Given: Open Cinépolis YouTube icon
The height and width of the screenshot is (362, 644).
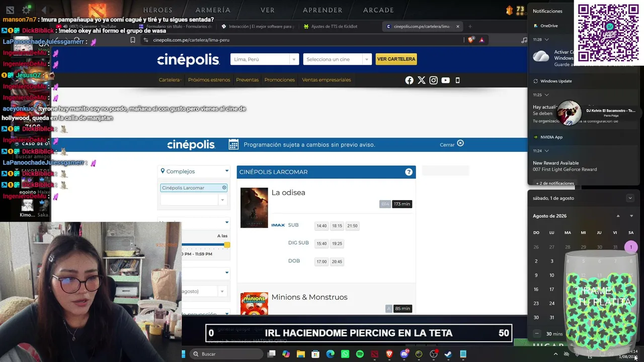Looking at the screenshot, I should pos(445,80).
